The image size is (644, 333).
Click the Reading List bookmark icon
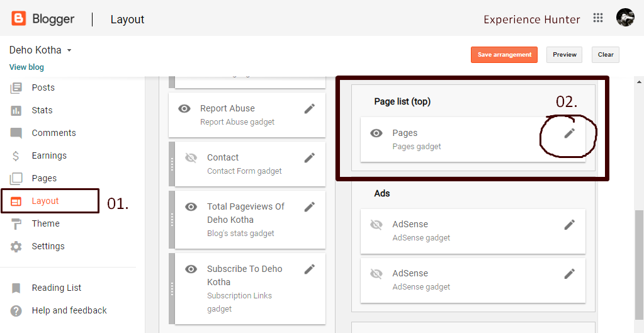16,288
